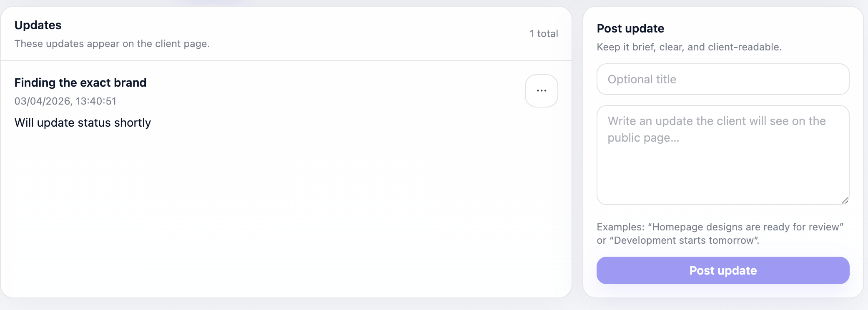Open the three-dot menu for the update

[541, 91]
